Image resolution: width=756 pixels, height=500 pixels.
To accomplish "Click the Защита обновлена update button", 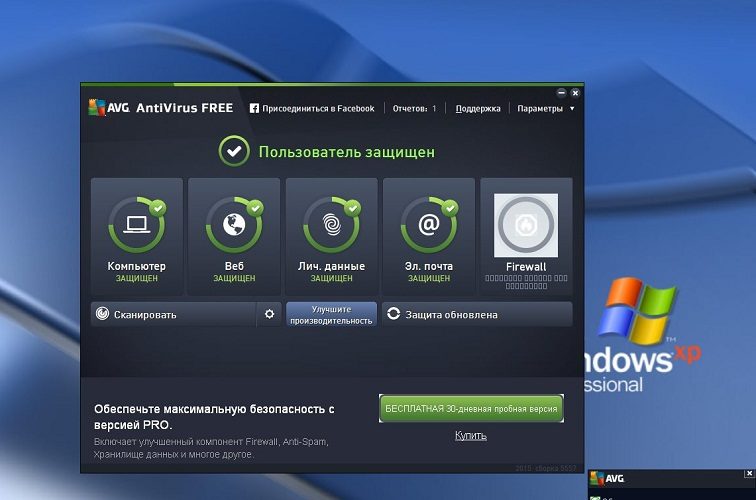I will (477, 314).
